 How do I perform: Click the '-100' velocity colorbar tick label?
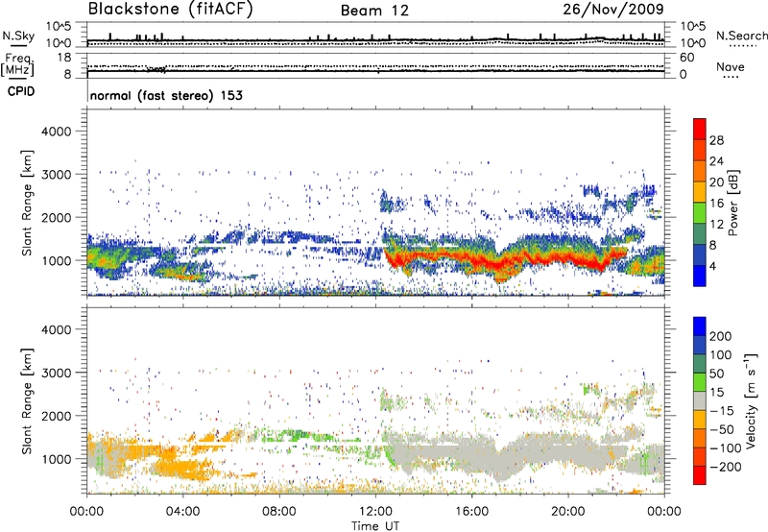[x=726, y=448]
